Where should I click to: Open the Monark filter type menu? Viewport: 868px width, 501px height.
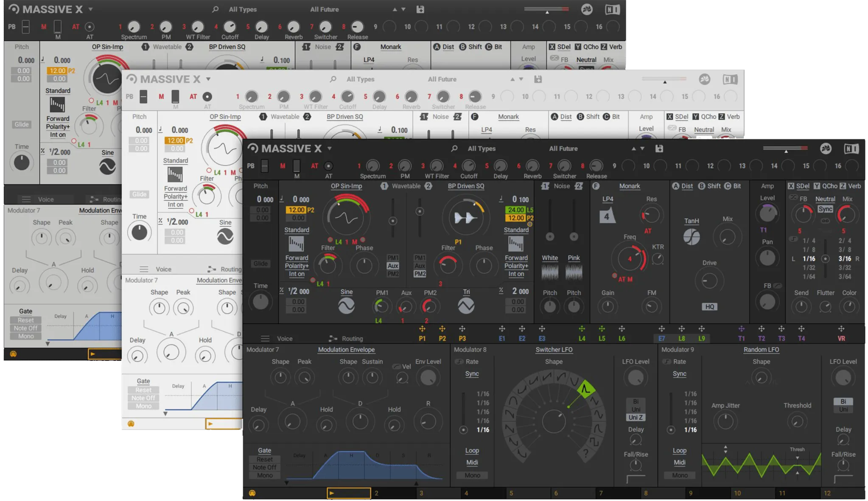(x=630, y=186)
